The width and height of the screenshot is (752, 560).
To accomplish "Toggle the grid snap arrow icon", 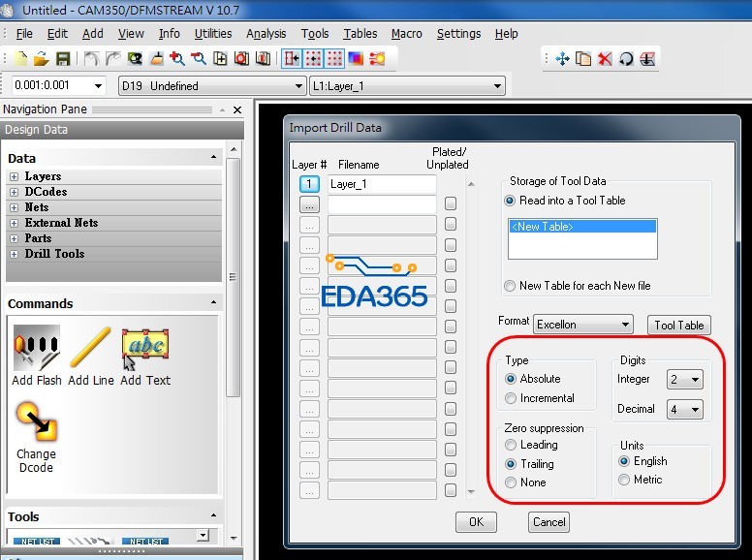I will click(313, 59).
